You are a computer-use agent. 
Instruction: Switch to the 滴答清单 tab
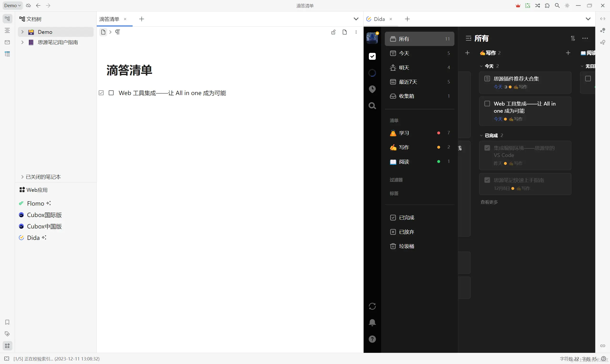click(x=109, y=19)
